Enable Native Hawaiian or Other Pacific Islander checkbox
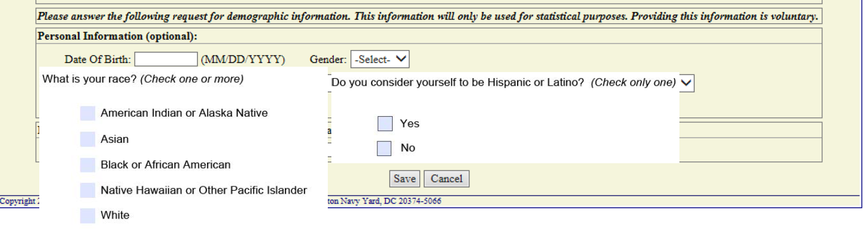This screenshot has height=249, width=868. pos(87,191)
